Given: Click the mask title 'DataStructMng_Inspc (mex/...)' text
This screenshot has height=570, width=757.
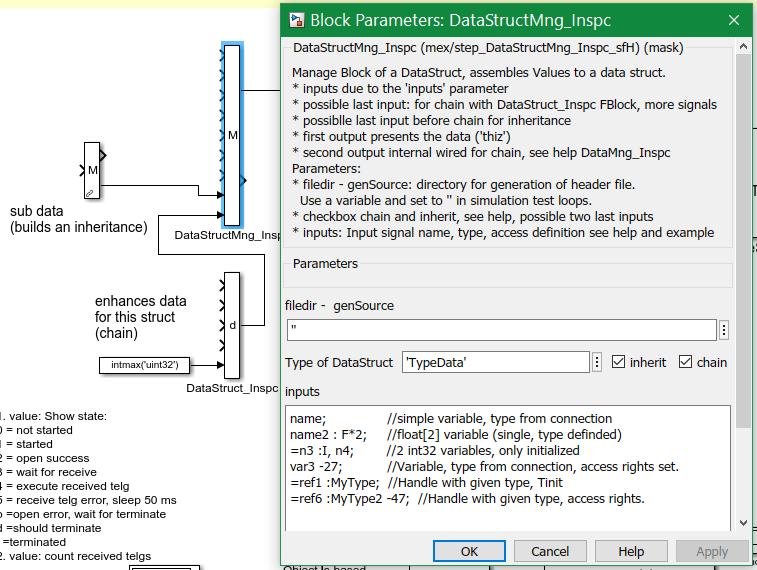Looking at the screenshot, I should [488, 48].
